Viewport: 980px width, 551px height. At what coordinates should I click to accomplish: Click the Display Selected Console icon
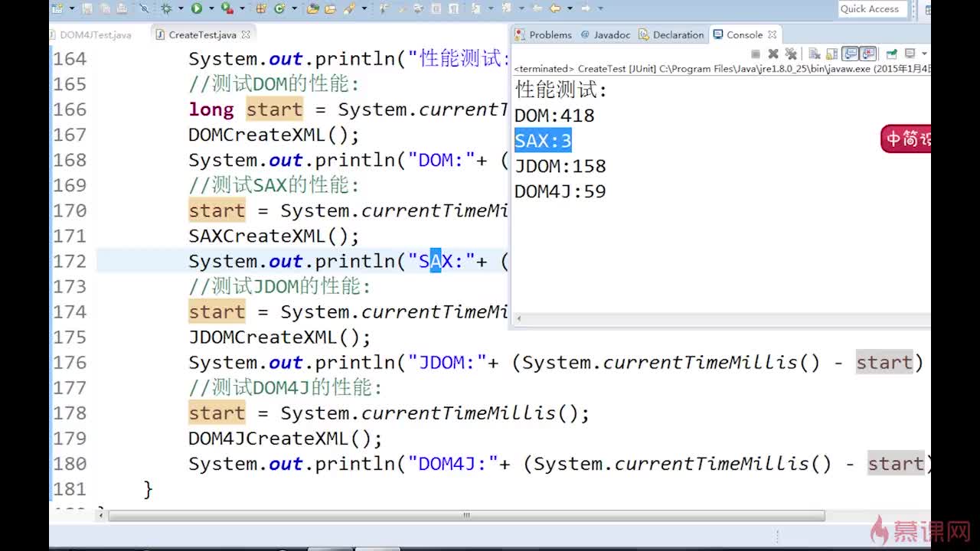pyautogui.click(x=910, y=54)
